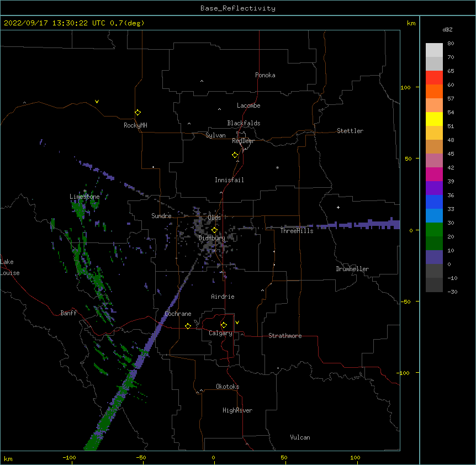Viewport: 476px width, 465px height.
Task: Click the 50 tick on the right vertical axis
Action: tap(408, 158)
